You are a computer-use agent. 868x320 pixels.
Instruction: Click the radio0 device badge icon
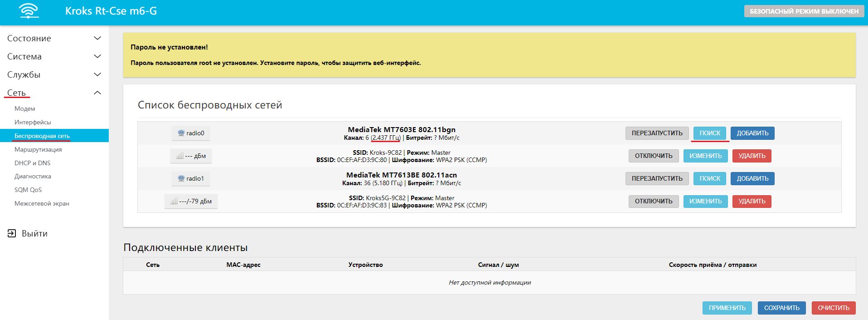(191, 133)
